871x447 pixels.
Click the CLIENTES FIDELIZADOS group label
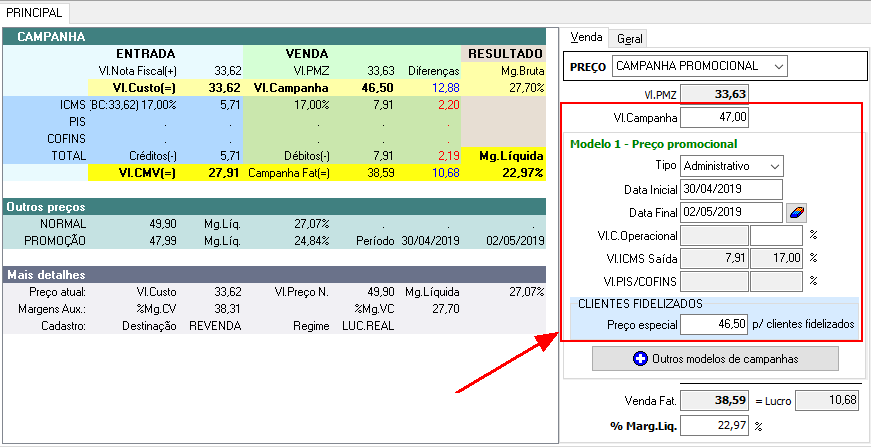pyautogui.click(x=640, y=304)
